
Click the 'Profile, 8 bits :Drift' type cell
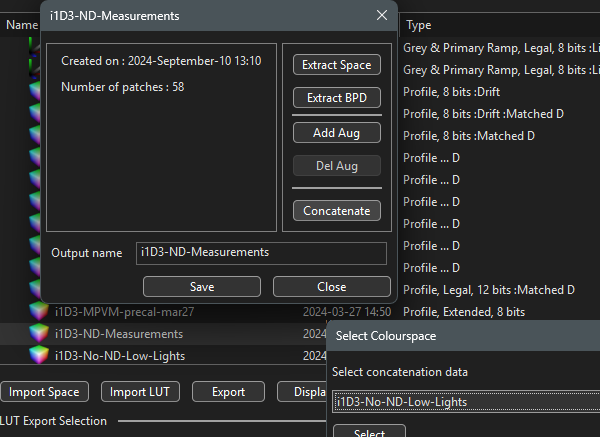452,92
